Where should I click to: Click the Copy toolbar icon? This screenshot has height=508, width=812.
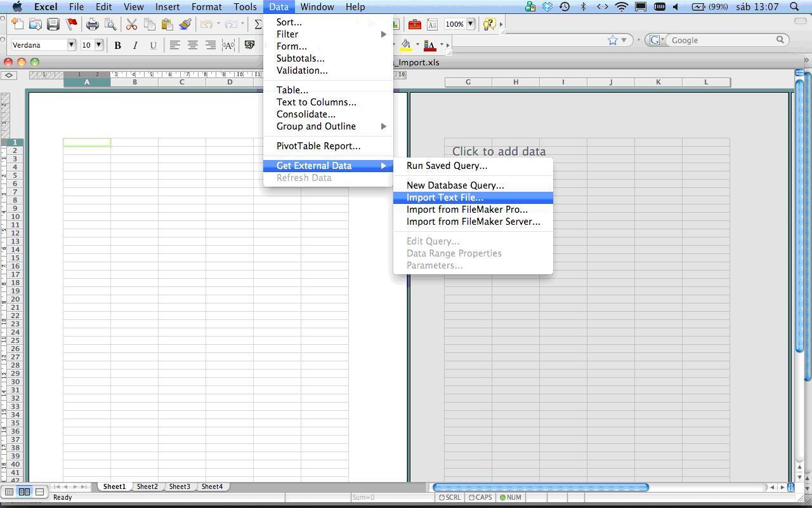point(150,24)
